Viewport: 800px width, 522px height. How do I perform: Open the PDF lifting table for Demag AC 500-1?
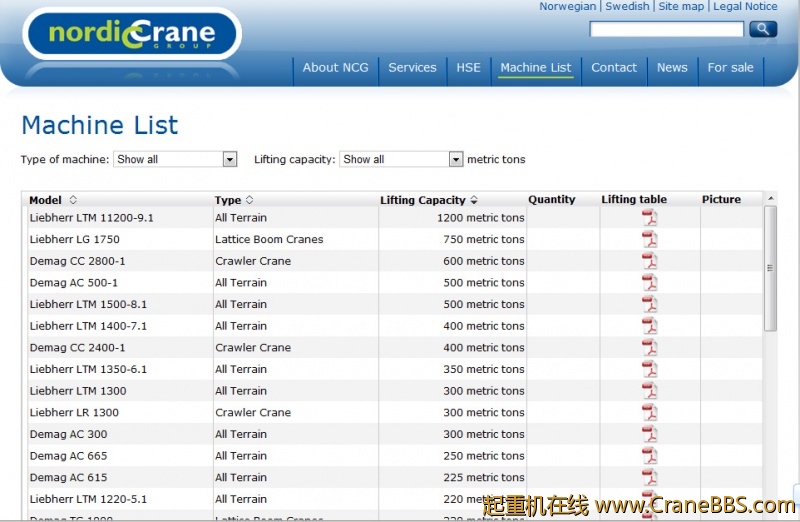coord(649,283)
